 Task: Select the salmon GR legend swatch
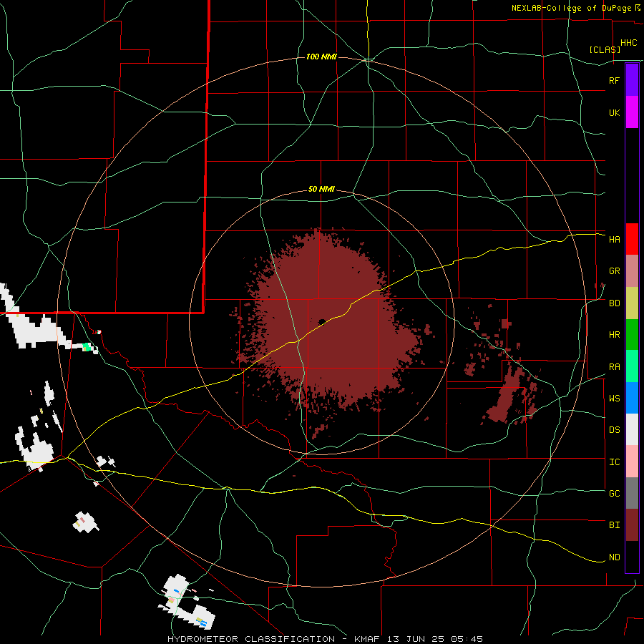tap(632, 271)
